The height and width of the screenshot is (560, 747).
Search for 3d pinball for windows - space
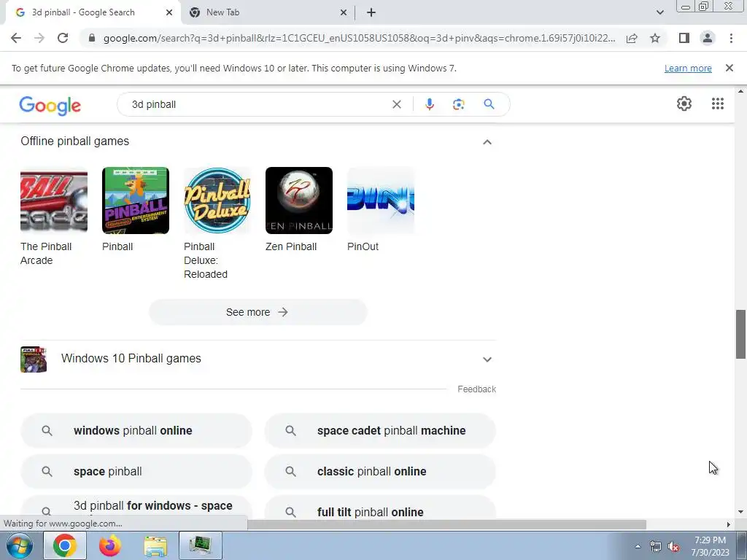click(136, 507)
